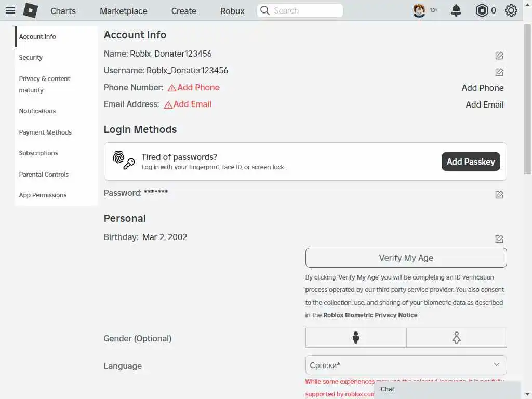Screen dimensions: 532x399
Task: Switch to the Security settings tab
Action: point(56,58)
